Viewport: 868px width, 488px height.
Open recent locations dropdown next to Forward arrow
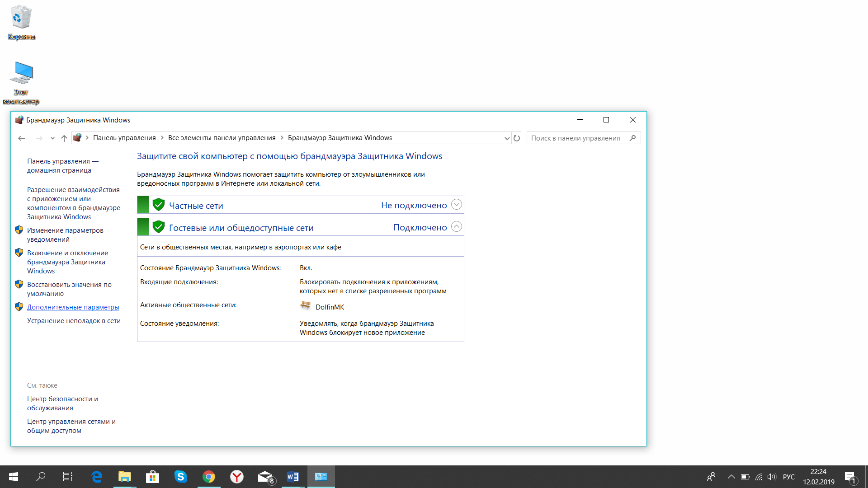click(x=52, y=138)
